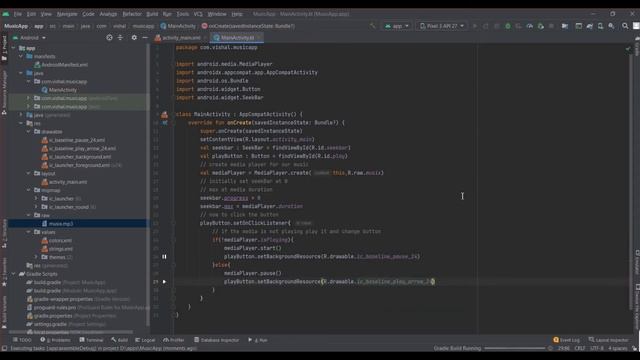
Task: Open the Resource Manager side tool window
Action: (4, 92)
